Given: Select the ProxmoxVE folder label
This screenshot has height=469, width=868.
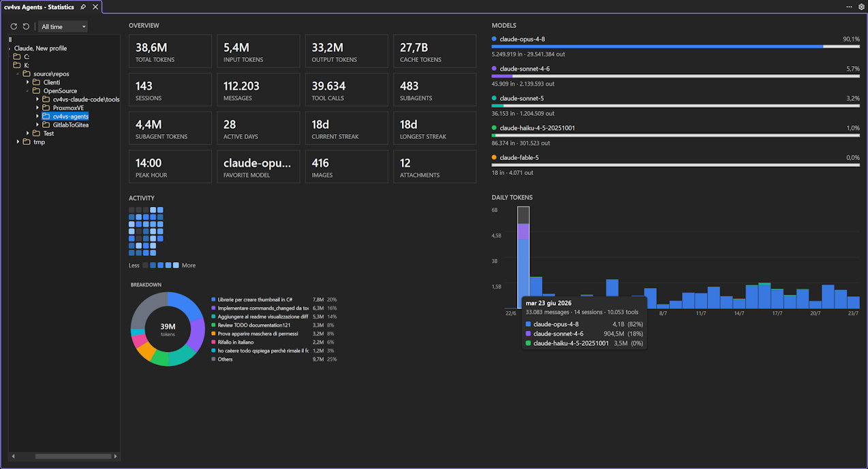Looking at the screenshot, I should [x=68, y=108].
